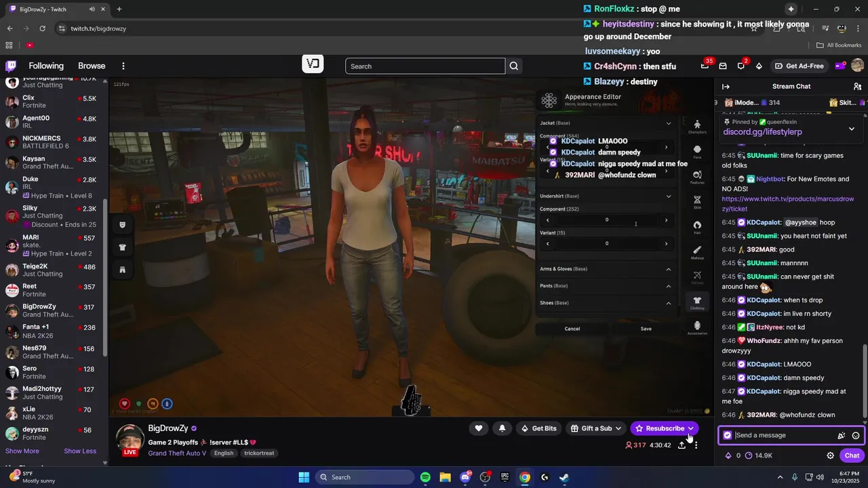Collapse the Undershirt section chevron
The height and width of the screenshot is (488, 868).
pos(669,197)
